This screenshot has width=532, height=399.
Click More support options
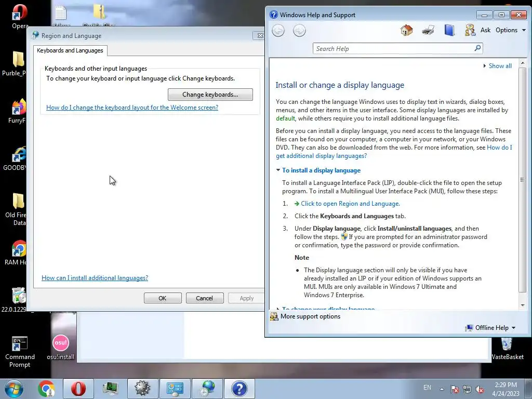(x=310, y=316)
